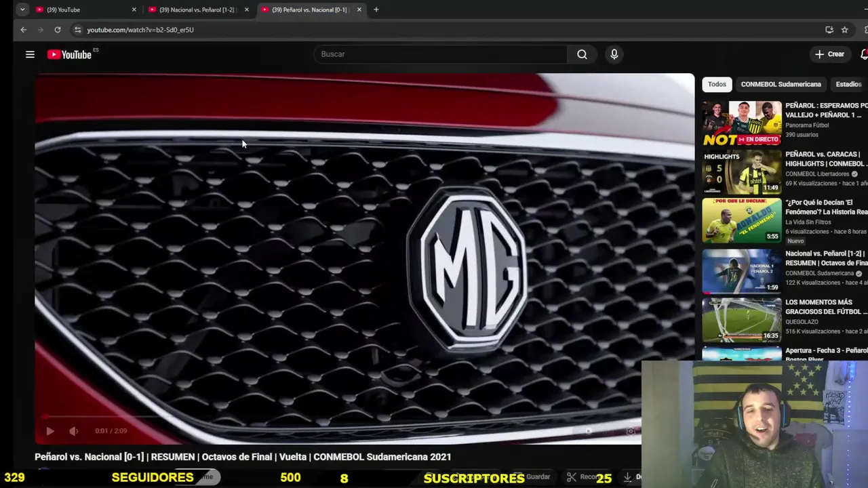This screenshot has height=488, width=868.
Task: Click the Crear button
Action: tap(829, 54)
